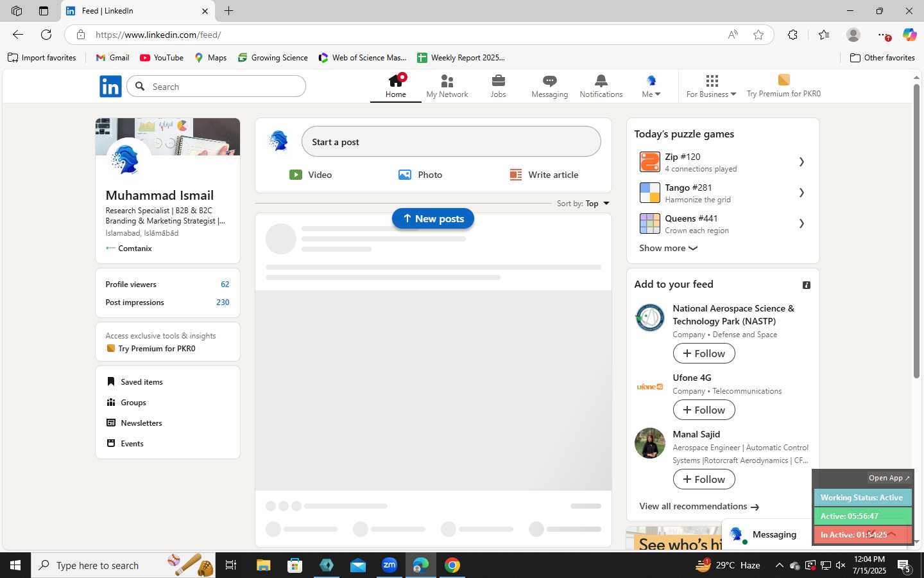Viewport: 924px width, 578px height.
Task: Add a Video to a post
Action: (311, 175)
